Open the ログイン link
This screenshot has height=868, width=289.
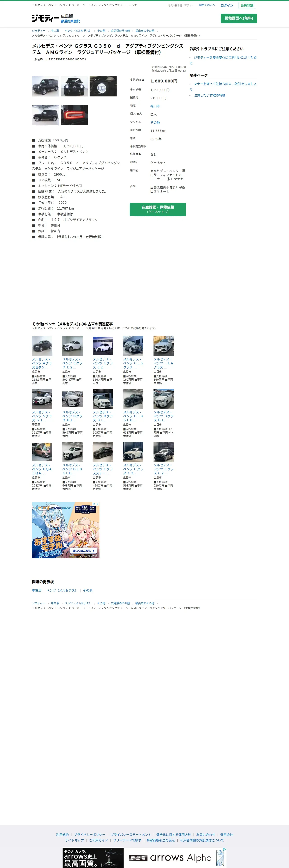point(227,5)
